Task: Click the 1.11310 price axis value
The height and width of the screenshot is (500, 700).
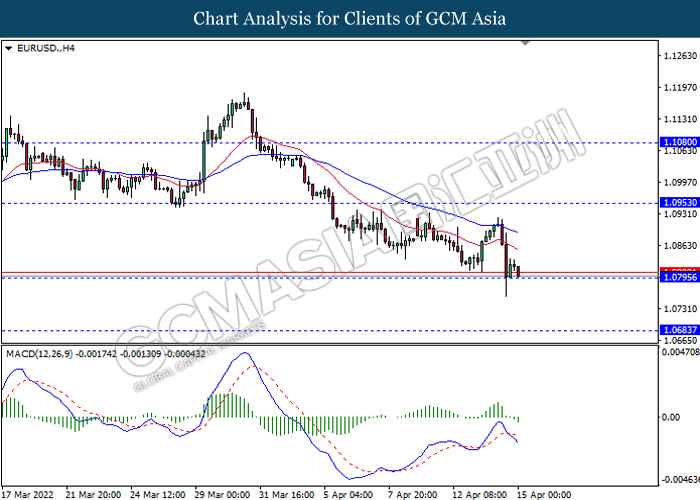Action: (x=680, y=119)
